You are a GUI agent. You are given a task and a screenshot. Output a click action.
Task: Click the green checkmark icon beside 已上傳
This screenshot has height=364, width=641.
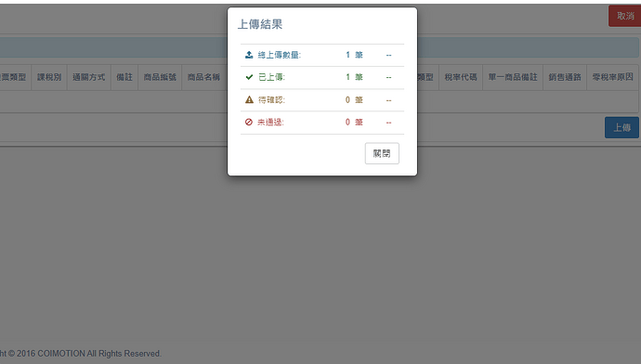pos(249,77)
